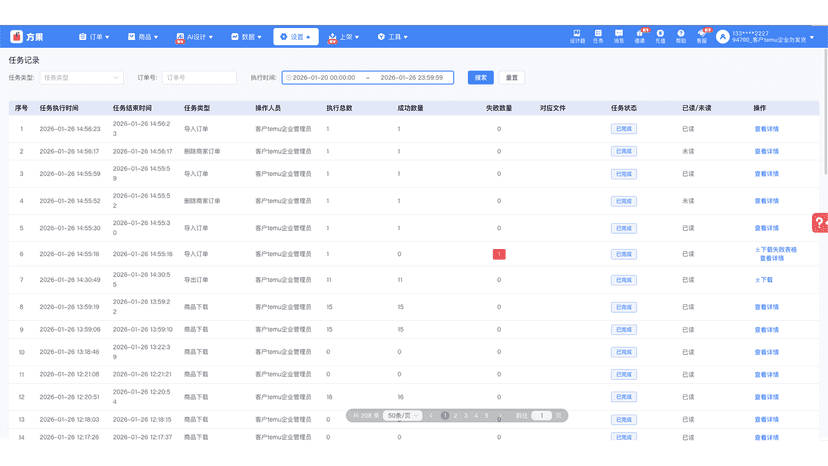Open the 数据 menu
This screenshot has width=828, height=466.
click(246, 37)
